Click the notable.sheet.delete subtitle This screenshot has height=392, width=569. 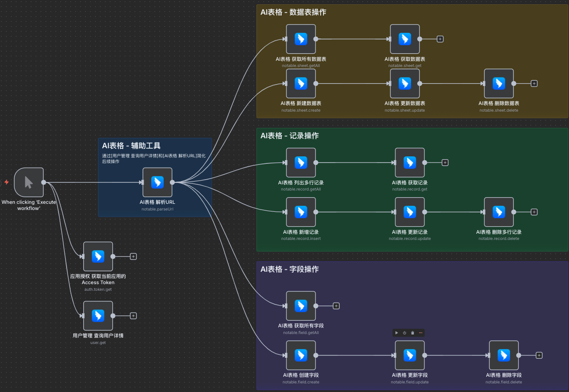click(x=499, y=110)
